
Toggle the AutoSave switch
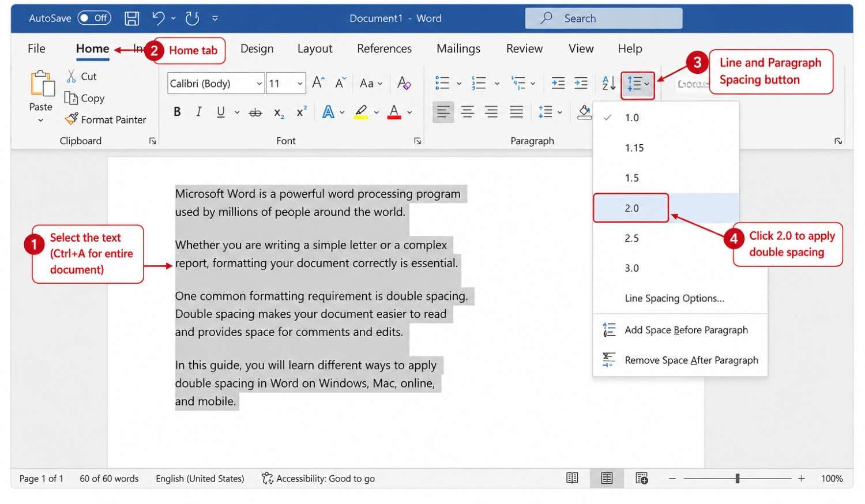click(94, 18)
